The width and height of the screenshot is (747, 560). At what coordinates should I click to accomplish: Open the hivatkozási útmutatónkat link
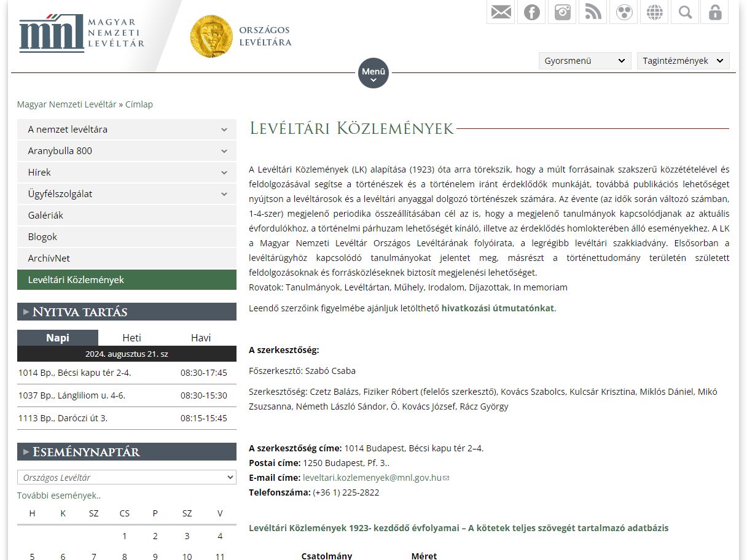498,308
